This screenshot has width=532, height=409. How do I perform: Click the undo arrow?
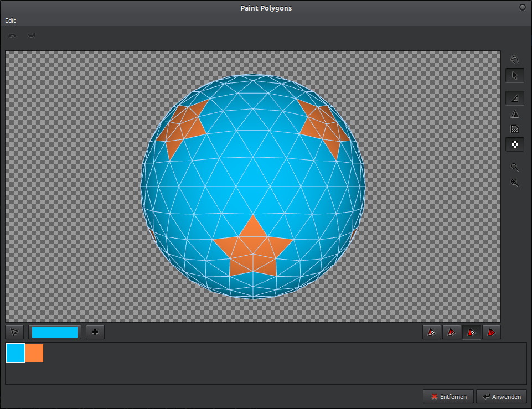coord(12,35)
